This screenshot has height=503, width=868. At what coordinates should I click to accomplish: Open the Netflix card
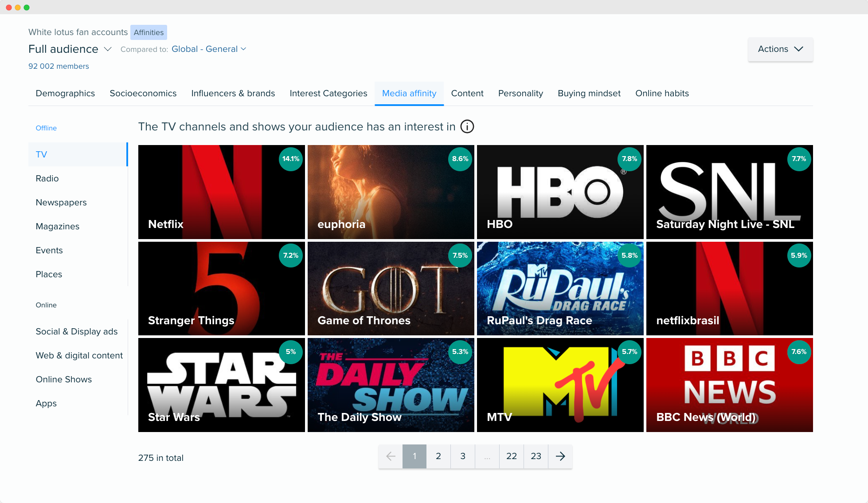click(222, 192)
